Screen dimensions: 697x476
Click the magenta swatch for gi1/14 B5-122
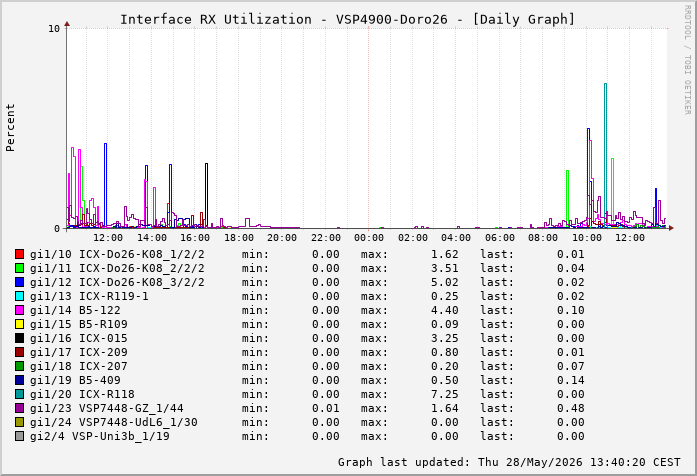19,310
